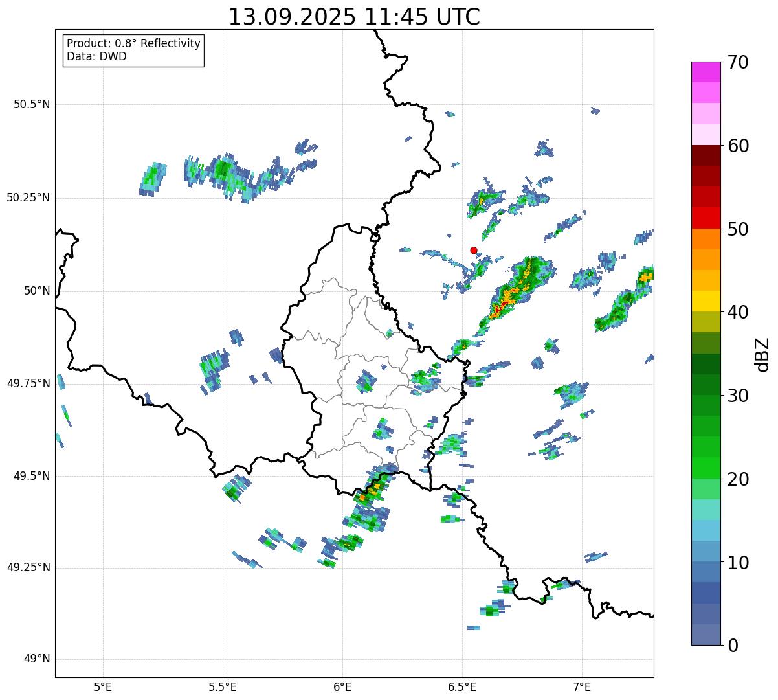Click the 5°E longitude label
This screenshot has width=778, height=700.
(x=103, y=687)
